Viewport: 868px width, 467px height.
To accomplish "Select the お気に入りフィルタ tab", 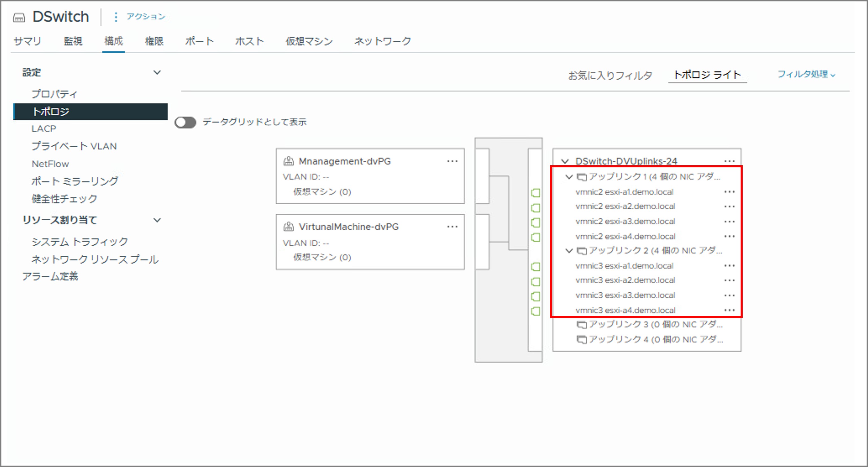I will click(610, 75).
